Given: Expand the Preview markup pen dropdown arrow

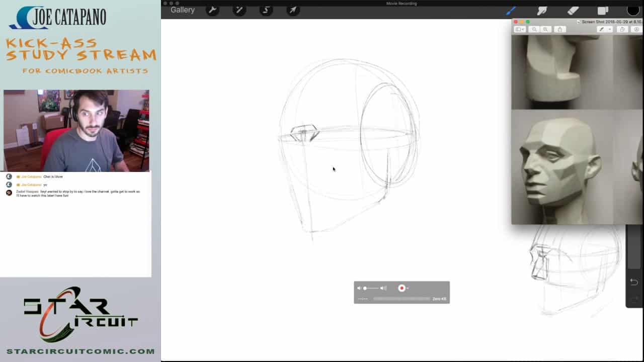Looking at the screenshot, I should [x=610, y=30].
